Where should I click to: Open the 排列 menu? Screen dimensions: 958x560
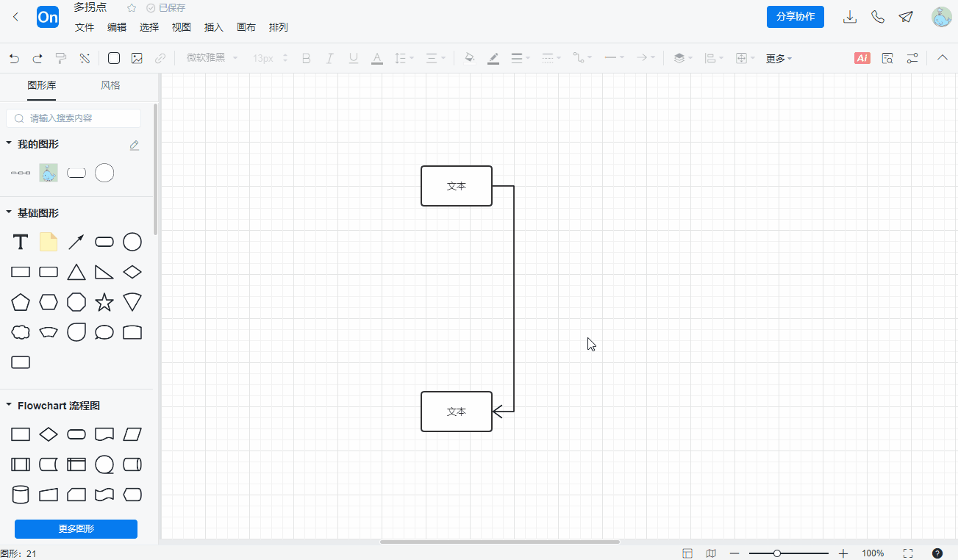[278, 27]
